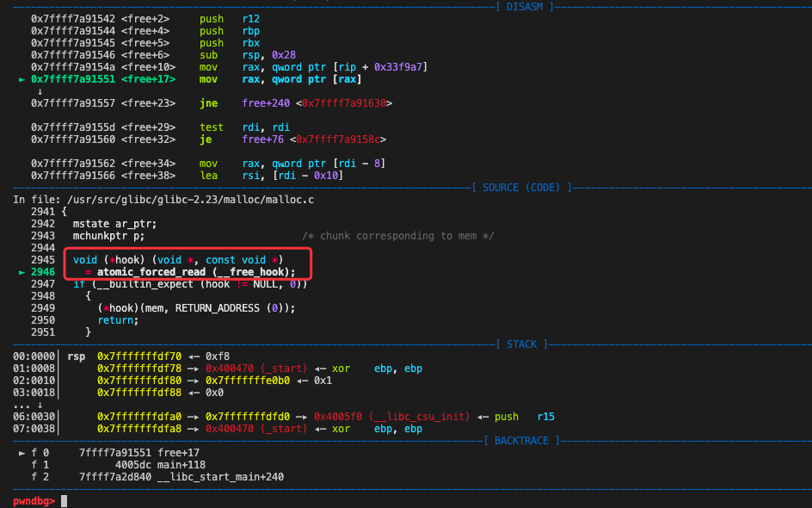Click line number 2951

pyautogui.click(x=42, y=331)
